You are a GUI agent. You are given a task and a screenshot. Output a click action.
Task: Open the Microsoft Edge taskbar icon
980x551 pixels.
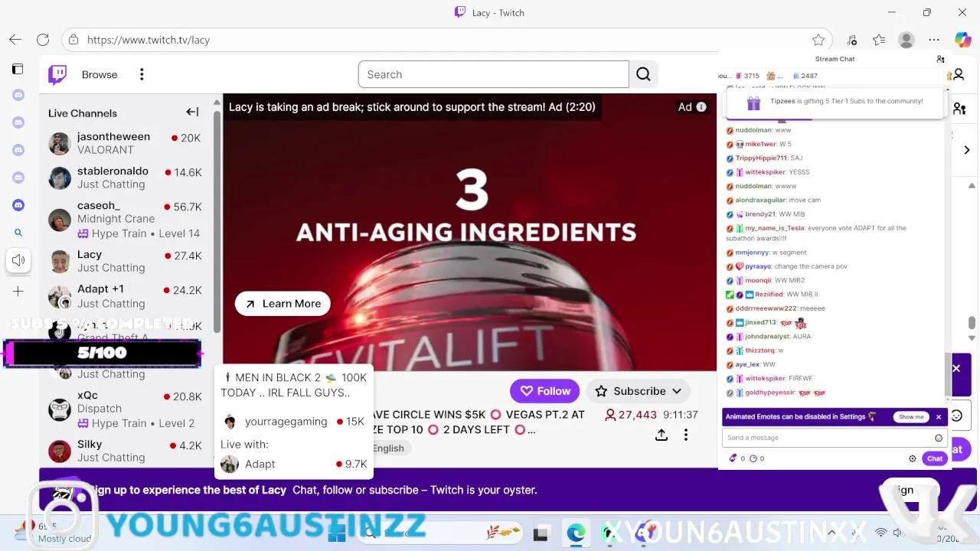click(x=576, y=533)
